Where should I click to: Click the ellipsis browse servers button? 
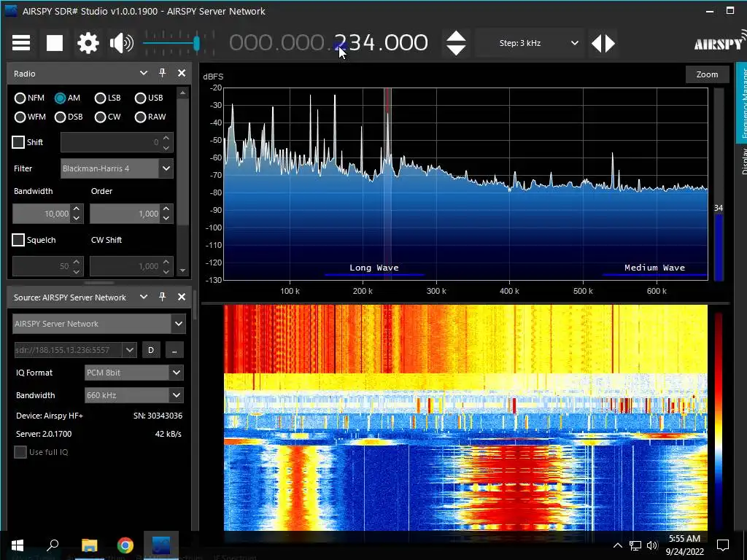(174, 350)
